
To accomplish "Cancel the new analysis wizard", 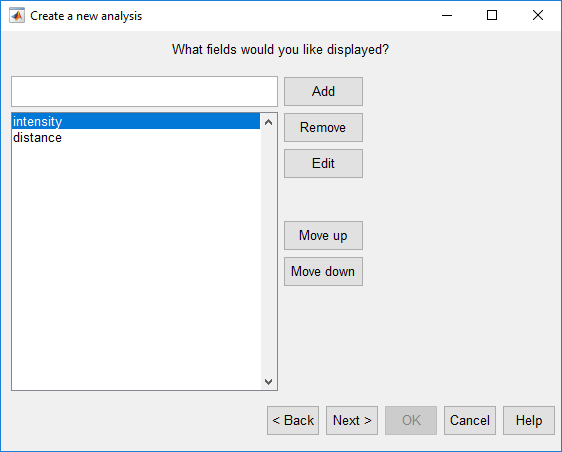I will point(470,420).
